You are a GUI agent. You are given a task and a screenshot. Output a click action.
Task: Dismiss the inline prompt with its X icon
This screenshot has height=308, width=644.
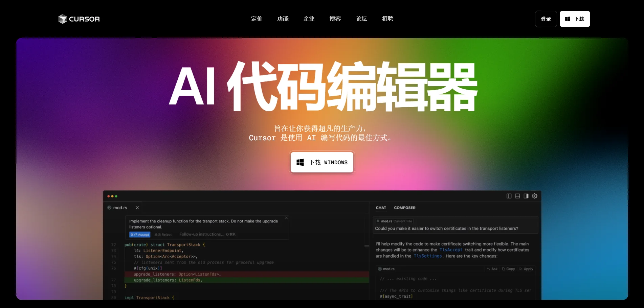[286, 218]
